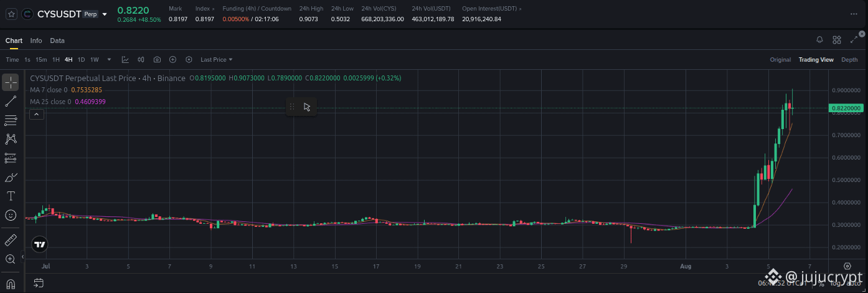The height and width of the screenshot is (293, 868).
Task: Toggle magnet mode for drawings
Action: pos(11,284)
